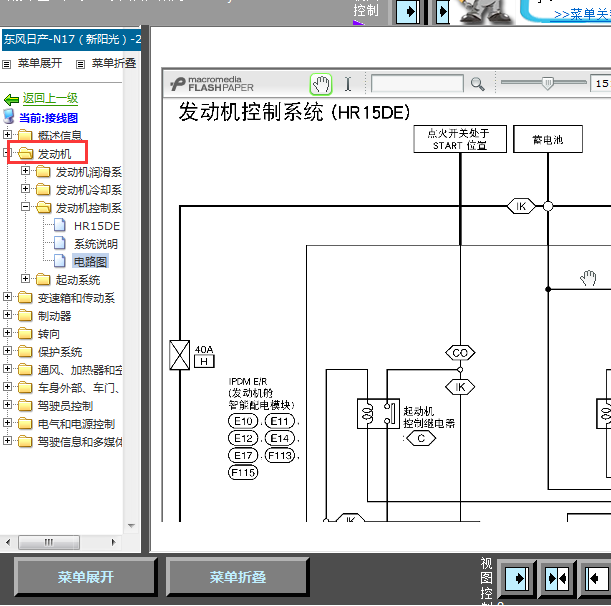Expand the 转向 node

coord(7,332)
